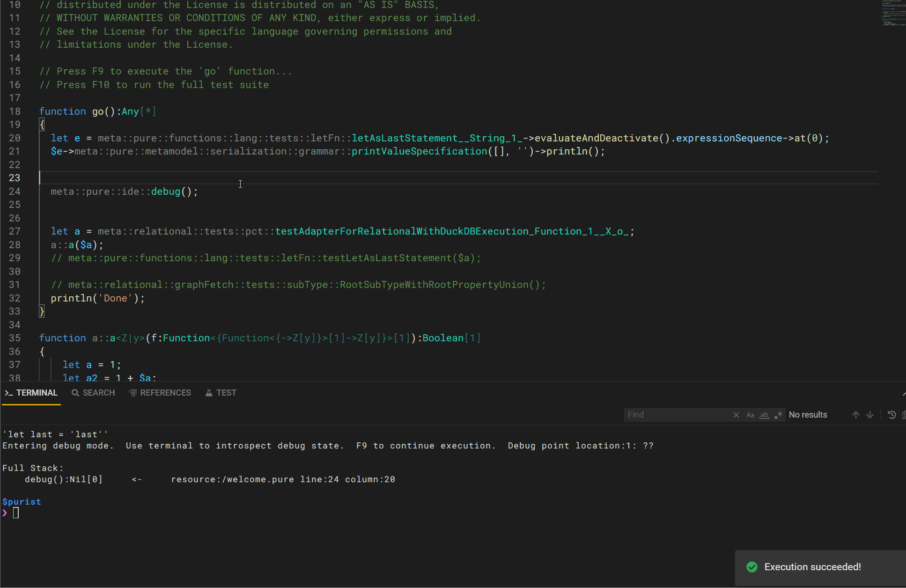The height and width of the screenshot is (588, 906).
Task: Click 'letAsLastStatement__String_1_' identifier on line 20
Action: pos(437,138)
